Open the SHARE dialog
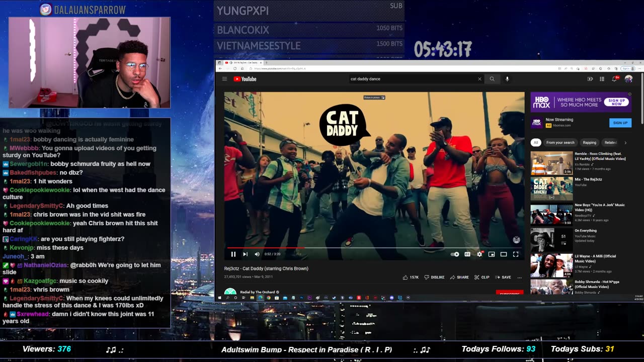 [459, 277]
